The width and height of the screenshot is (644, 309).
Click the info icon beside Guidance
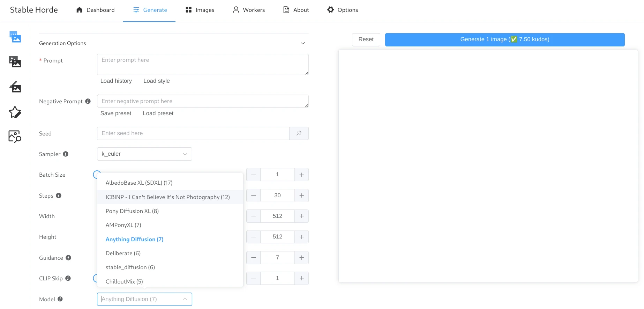pyautogui.click(x=68, y=258)
